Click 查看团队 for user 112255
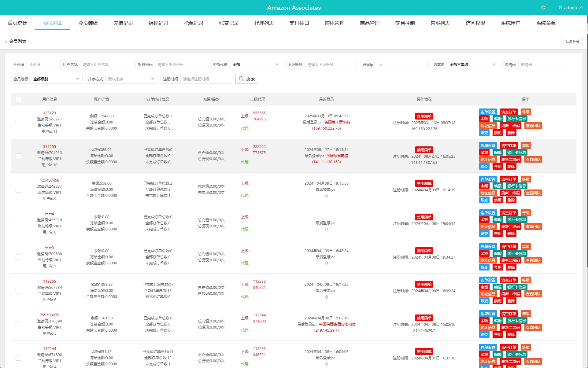The height and width of the screenshot is (368, 588). 533,294
